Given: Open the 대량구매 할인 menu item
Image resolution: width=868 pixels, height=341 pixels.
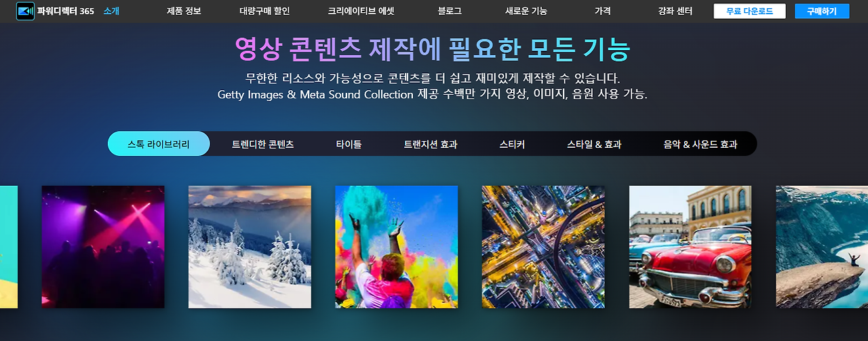Looking at the screenshot, I should tap(264, 11).
